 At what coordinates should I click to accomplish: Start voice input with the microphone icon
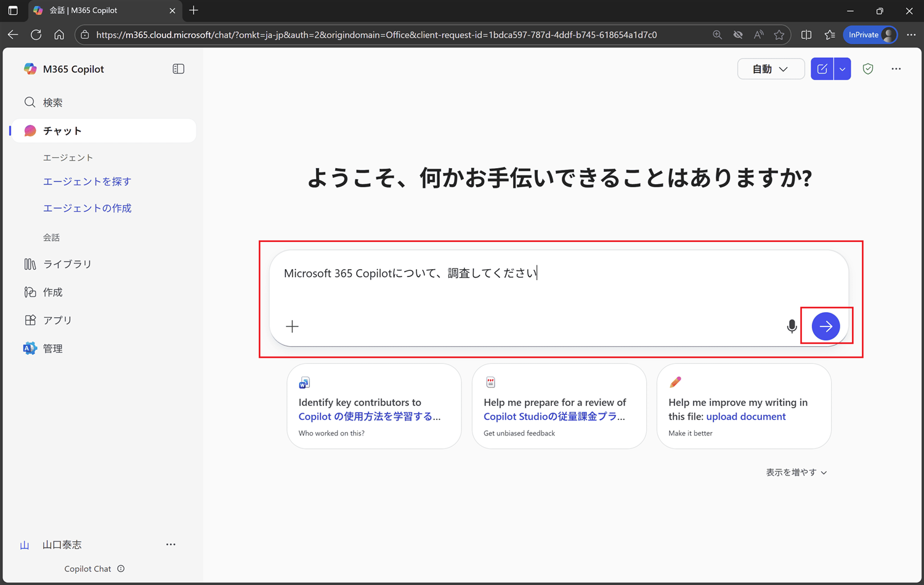(x=792, y=326)
